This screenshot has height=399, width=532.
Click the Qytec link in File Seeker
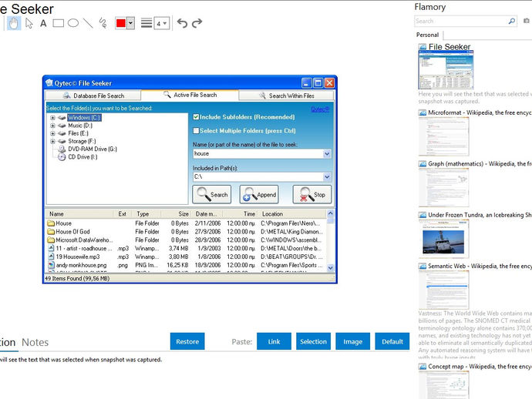[320, 109]
